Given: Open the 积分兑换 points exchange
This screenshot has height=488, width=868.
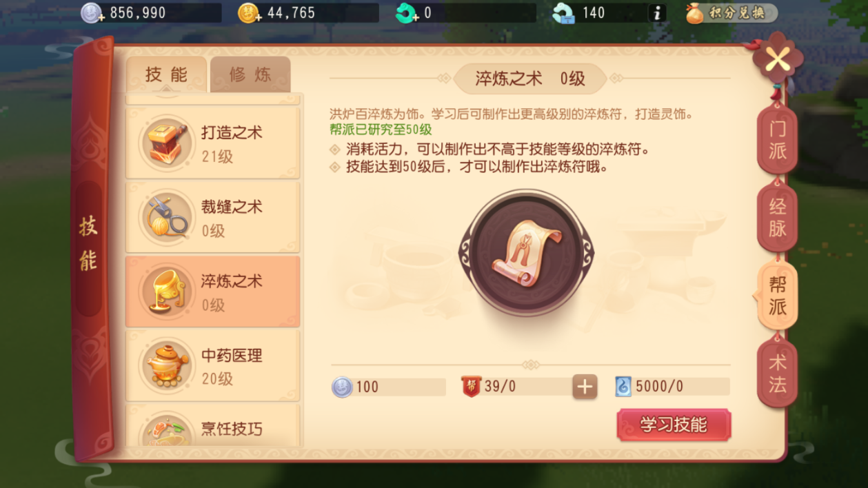Looking at the screenshot, I should 732,12.
